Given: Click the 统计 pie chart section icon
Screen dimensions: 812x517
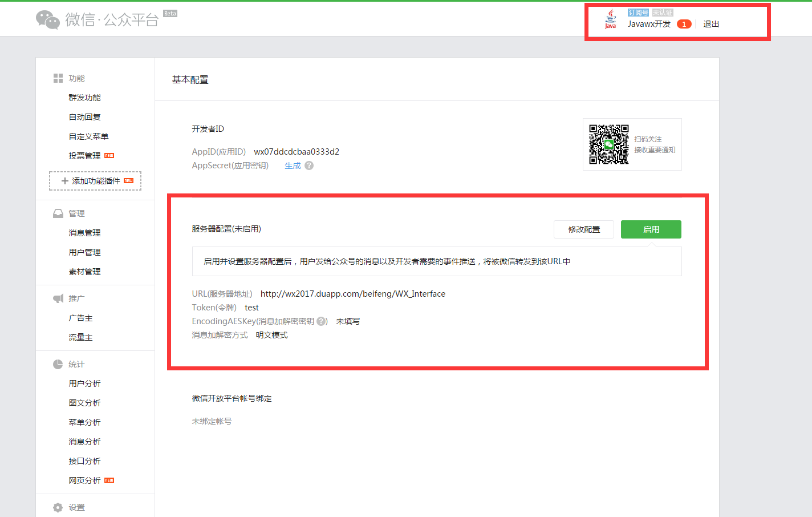Looking at the screenshot, I should tap(58, 364).
